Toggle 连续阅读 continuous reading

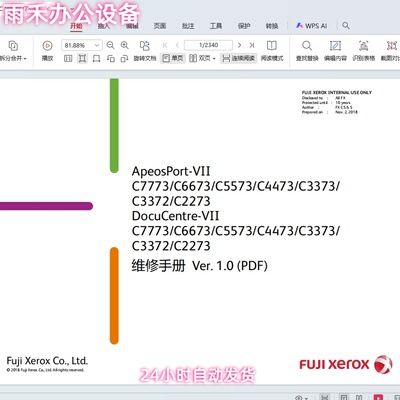pyautogui.click(x=239, y=58)
